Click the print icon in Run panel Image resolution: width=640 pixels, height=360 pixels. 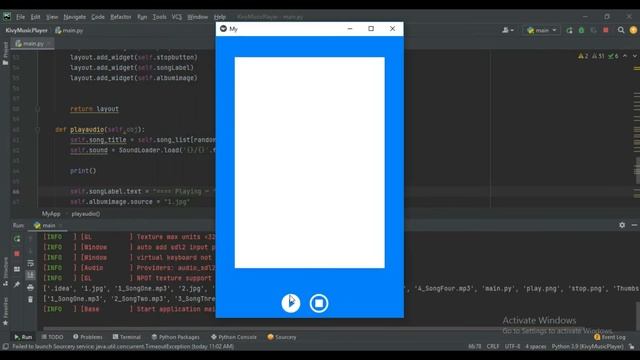click(30, 288)
